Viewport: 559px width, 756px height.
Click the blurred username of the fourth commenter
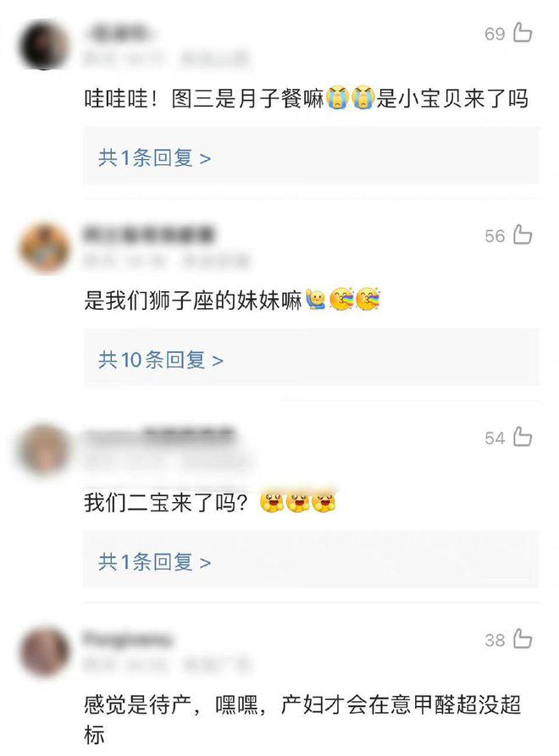pyautogui.click(x=127, y=639)
